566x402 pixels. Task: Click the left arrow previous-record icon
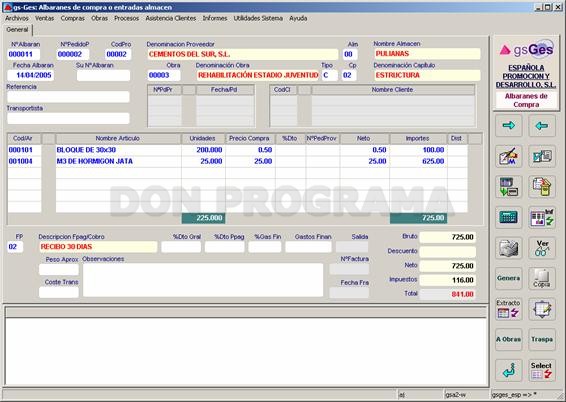tap(542, 126)
